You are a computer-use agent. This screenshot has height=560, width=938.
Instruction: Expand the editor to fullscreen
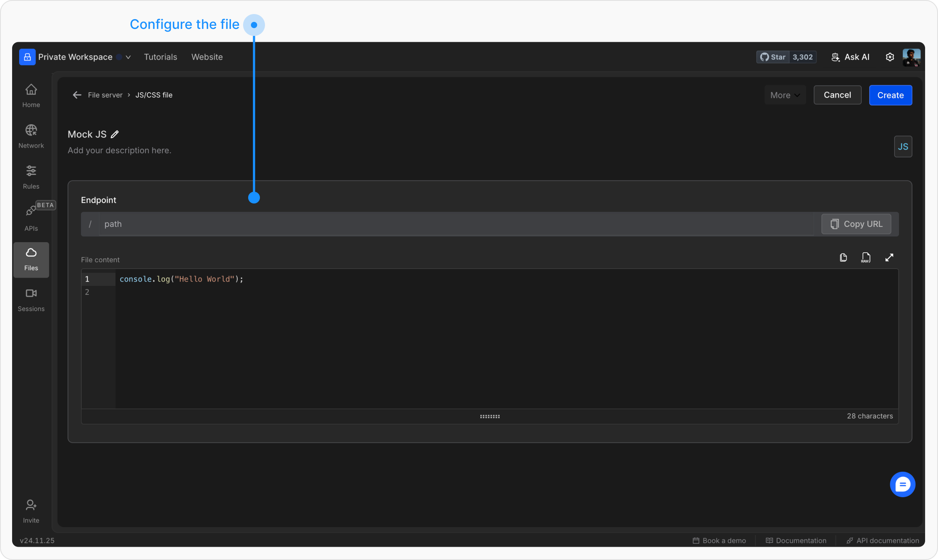[889, 258]
